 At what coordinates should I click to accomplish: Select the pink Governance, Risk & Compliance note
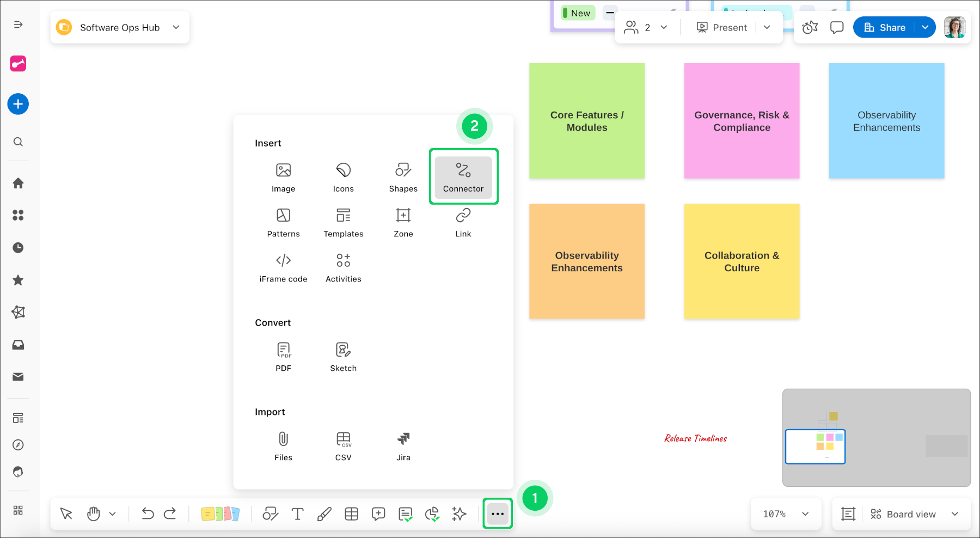tap(742, 121)
